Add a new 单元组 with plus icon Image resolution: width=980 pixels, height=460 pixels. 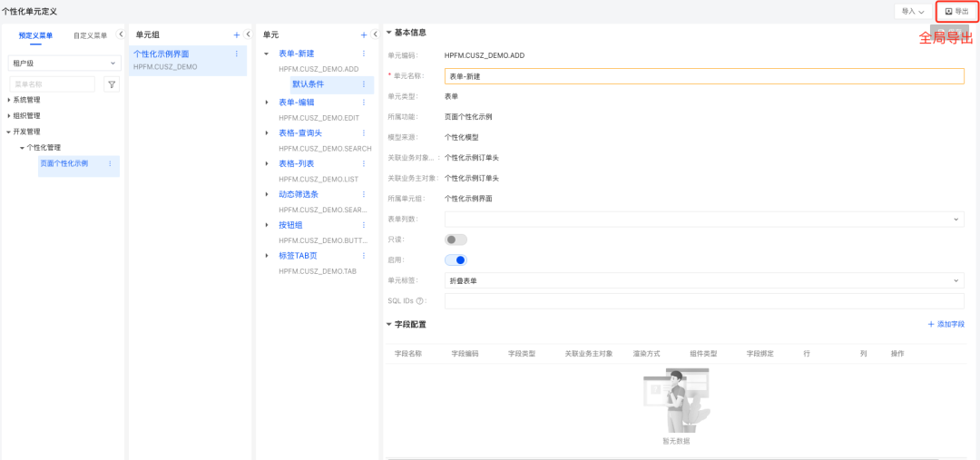coord(236,34)
